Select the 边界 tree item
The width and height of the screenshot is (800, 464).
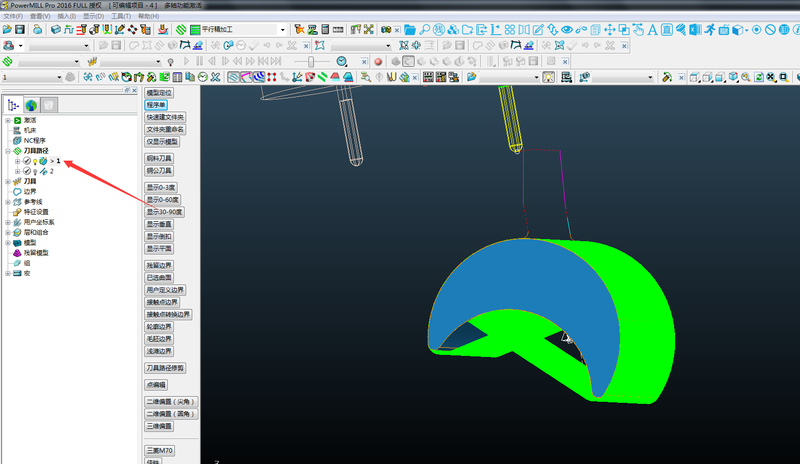(x=30, y=192)
